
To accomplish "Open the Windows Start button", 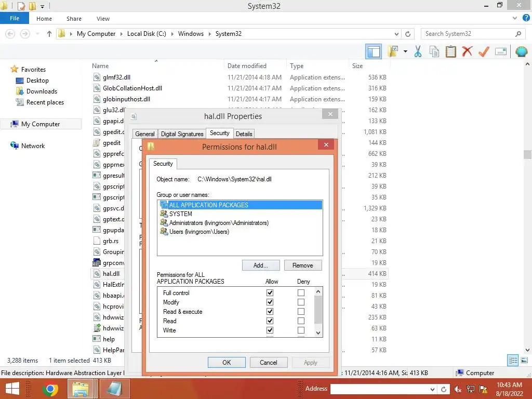I will (12, 389).
